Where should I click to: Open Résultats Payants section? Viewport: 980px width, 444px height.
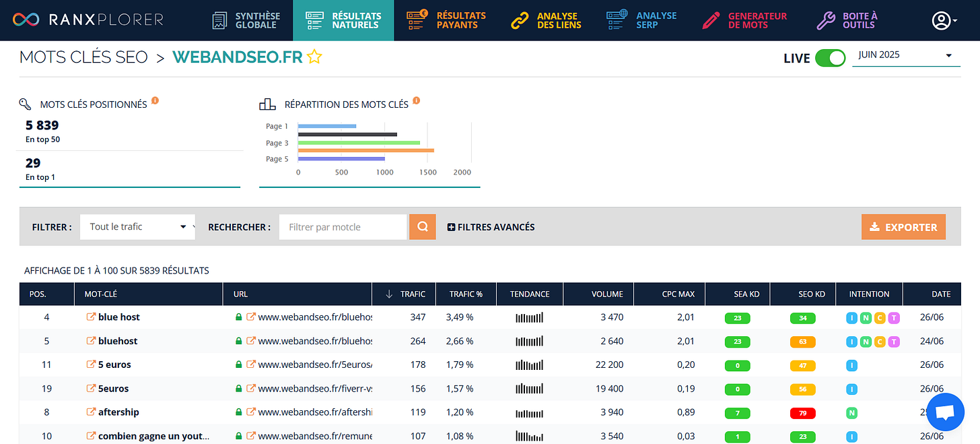tap(448, 20)
